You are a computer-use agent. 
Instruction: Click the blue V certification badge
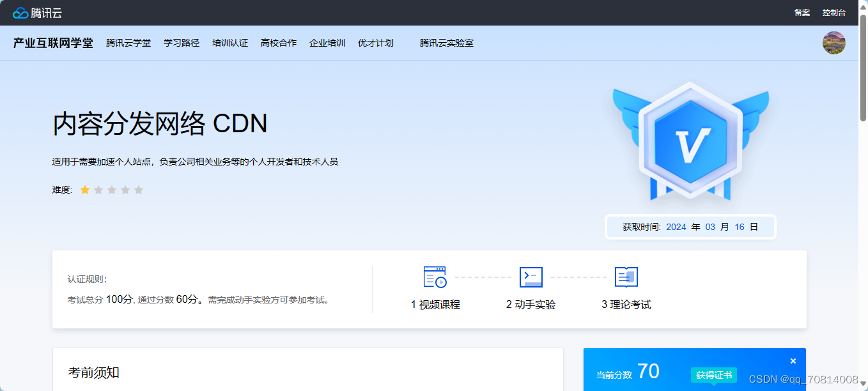click(x=691, y=142)
